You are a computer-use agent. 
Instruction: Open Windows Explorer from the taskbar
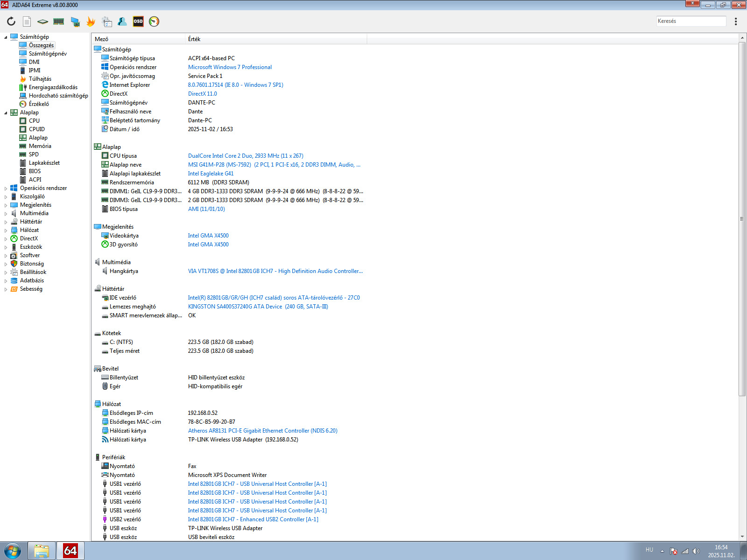[42, 551]
